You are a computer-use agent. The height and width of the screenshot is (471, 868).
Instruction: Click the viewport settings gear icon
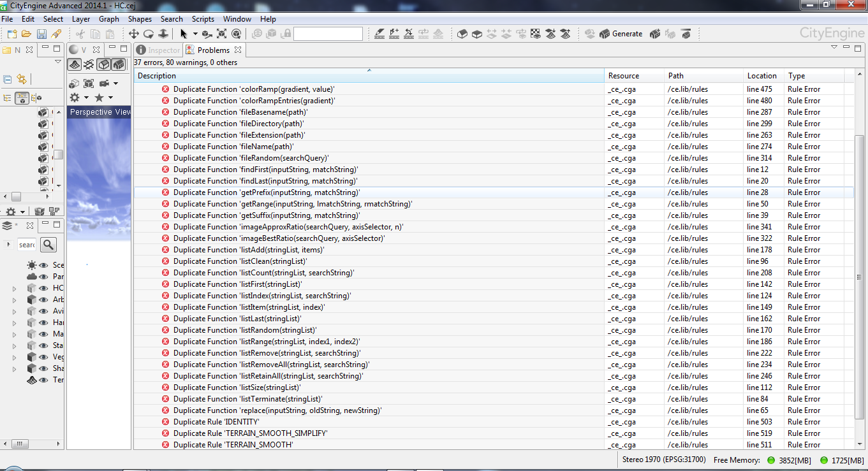coord(75,98)
